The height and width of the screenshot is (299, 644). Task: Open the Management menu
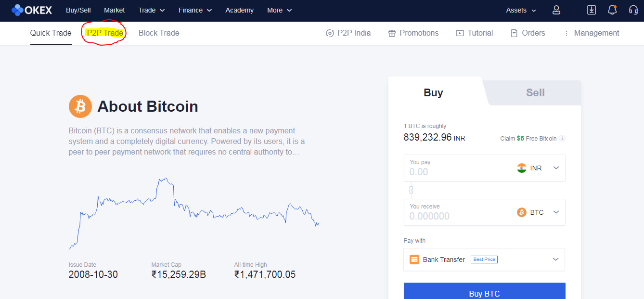pos(591,33)
